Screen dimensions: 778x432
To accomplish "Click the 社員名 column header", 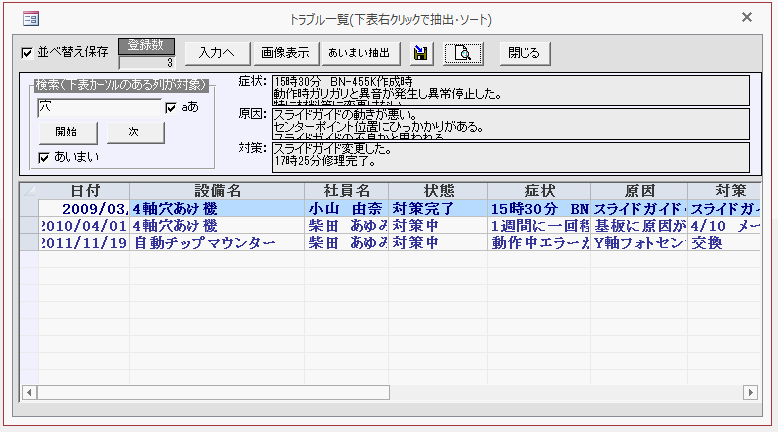I will click(346, 191).
